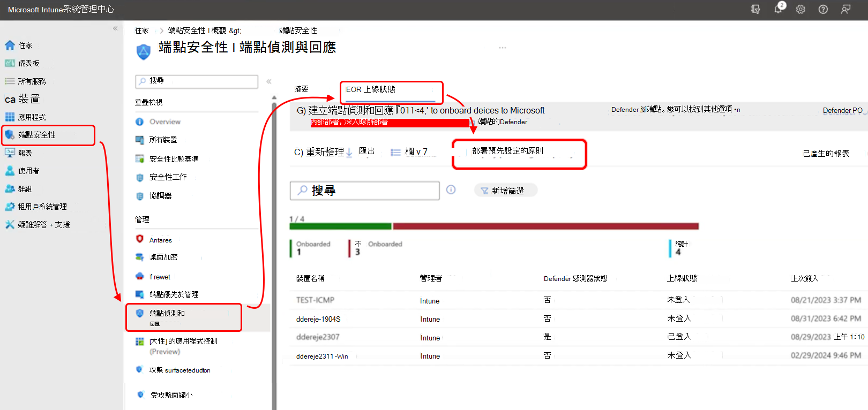Open the 使用者 user icon

click(10, 171)
